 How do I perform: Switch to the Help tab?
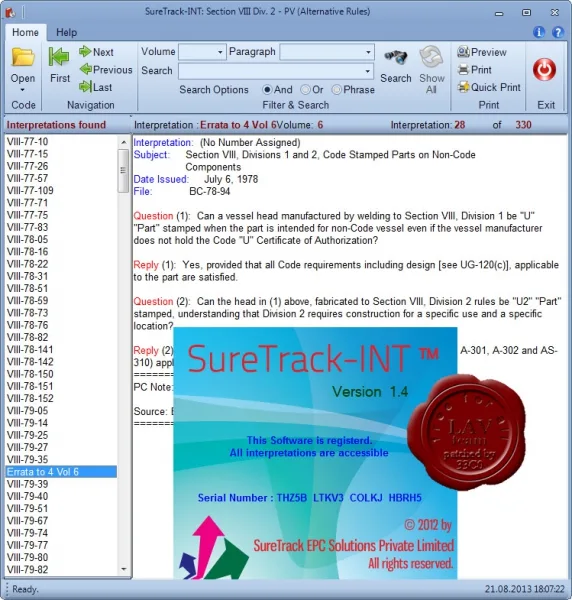pos(67,33)
